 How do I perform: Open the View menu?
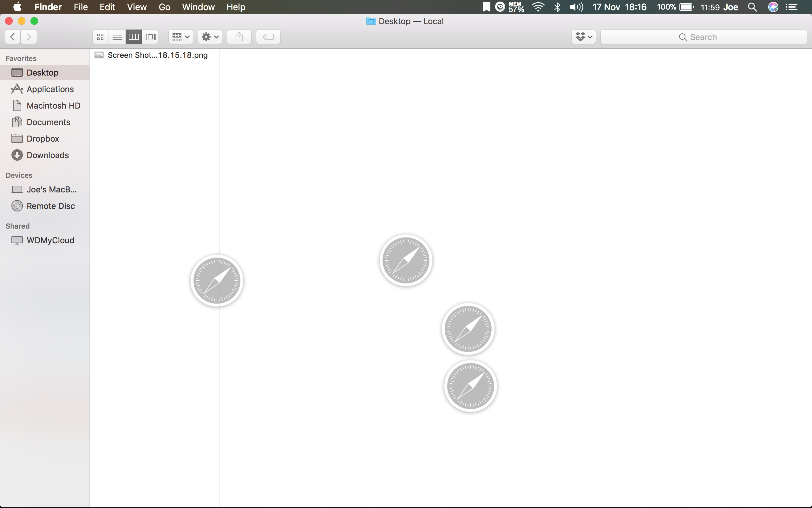137,7
